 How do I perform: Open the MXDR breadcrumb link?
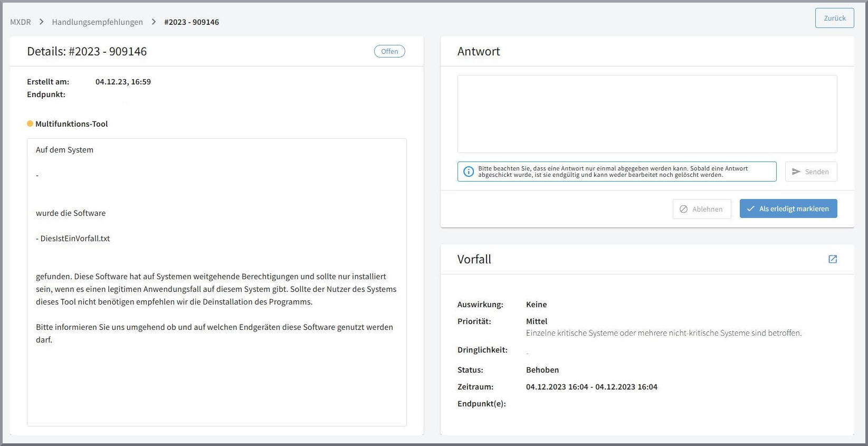point(21,22)
